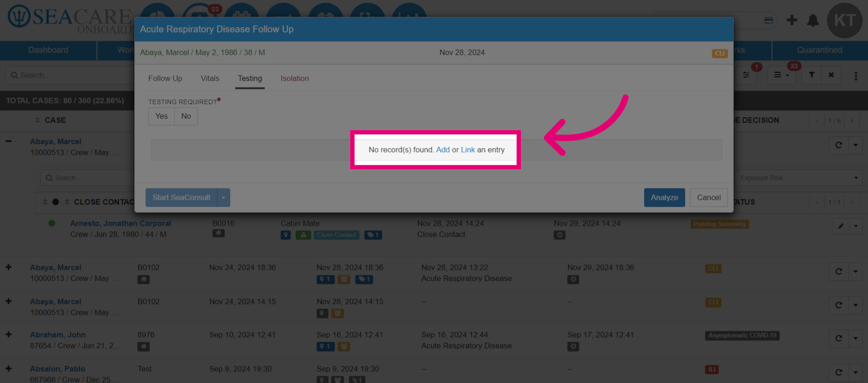Image resolution: width=868 pixels, height=383 pixels.
Task: Open the vertical three-dot more menu
Action: coord(856,76)
